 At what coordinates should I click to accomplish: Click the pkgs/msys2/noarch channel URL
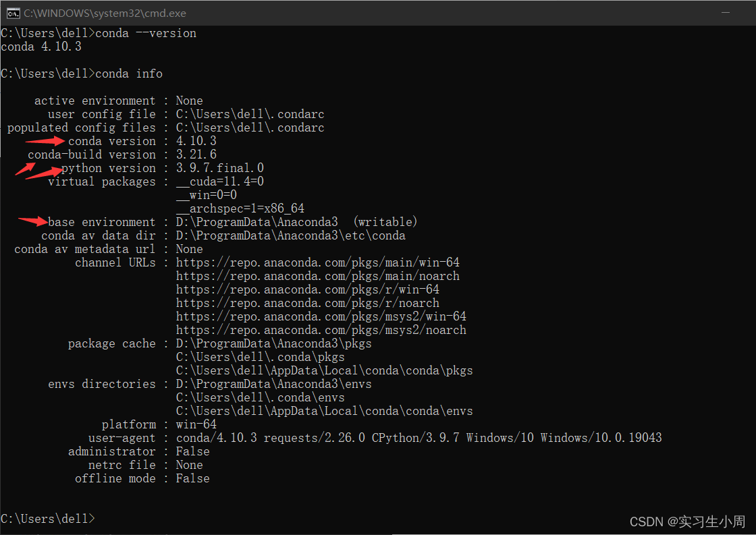(x=321, y=330)
